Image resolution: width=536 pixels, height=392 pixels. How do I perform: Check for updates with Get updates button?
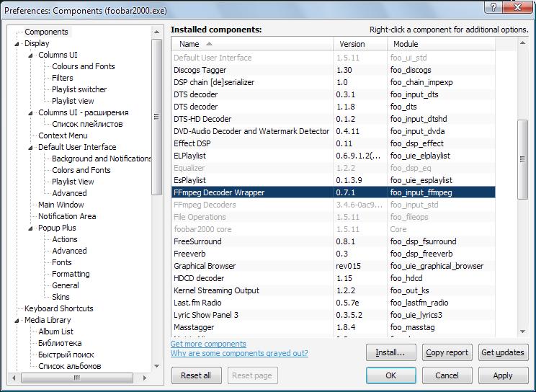(503, 353)
